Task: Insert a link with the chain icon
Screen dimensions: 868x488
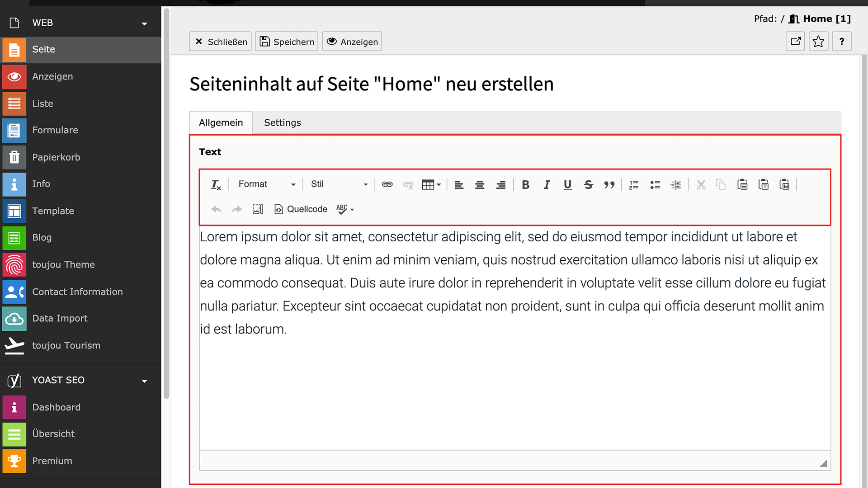Action: tap(387, 184)
